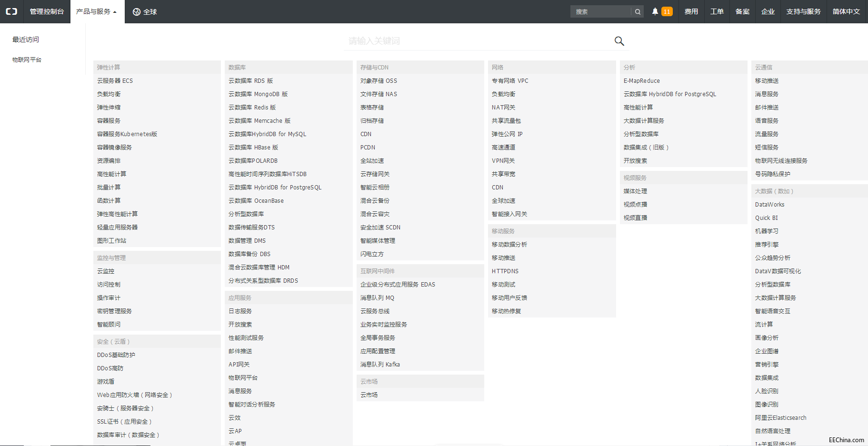
Task: Open E-MapReduce
Action: click(642, 80)
